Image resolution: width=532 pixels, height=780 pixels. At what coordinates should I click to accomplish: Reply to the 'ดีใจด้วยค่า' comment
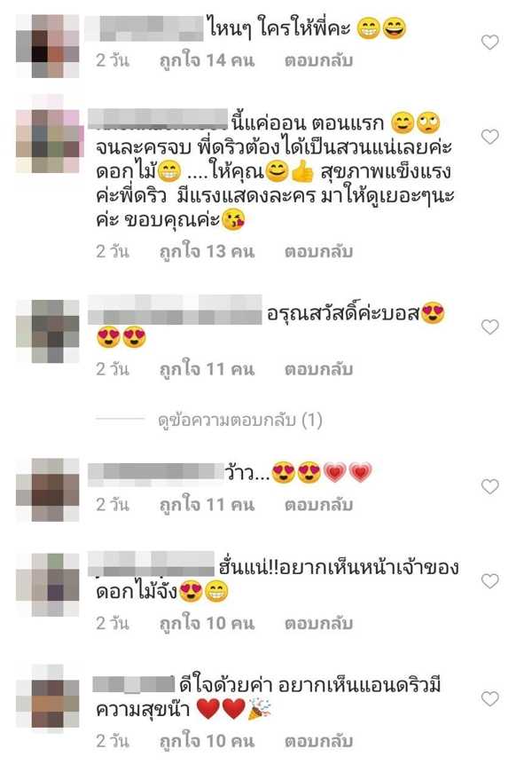[x=318, y=741]
